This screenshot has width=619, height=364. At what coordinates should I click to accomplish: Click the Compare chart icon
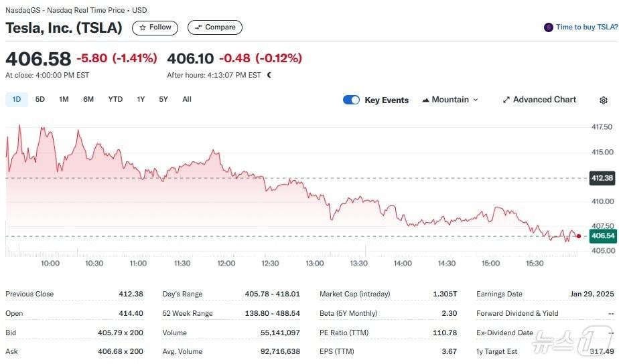click(198, 27)
